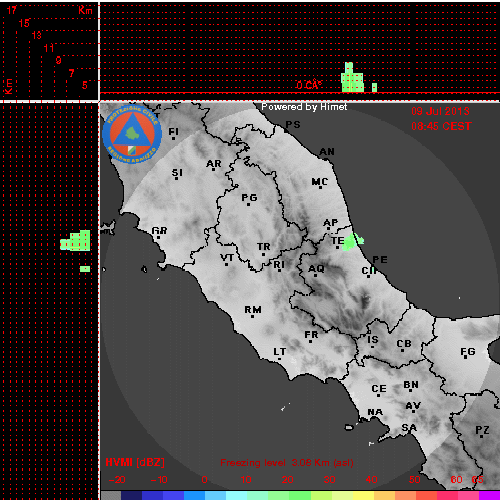Click the '5' height axis label
The image size is (500, 500).
(85, 85)
